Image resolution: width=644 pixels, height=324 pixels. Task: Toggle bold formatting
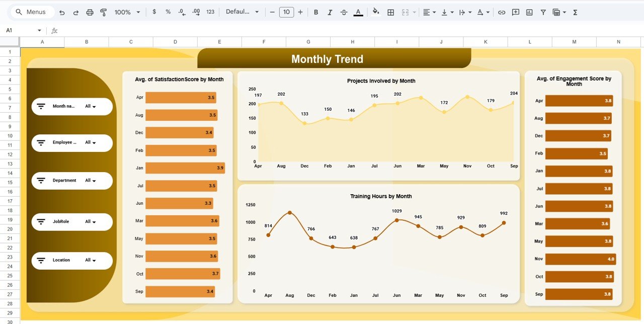[x=316, y=12]
